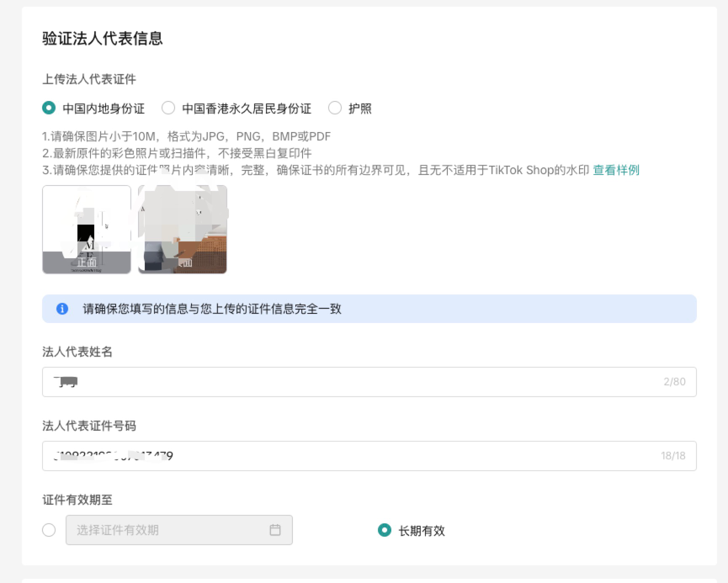
Task: Preview the 反面 ID card thumbnail
Action: [x=182, y=228]
